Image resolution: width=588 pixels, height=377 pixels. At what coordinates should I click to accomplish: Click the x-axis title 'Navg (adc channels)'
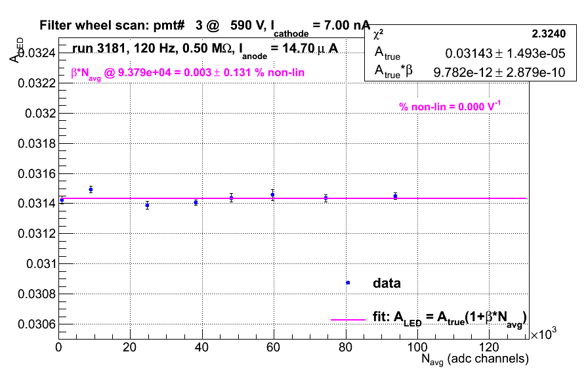474,359
